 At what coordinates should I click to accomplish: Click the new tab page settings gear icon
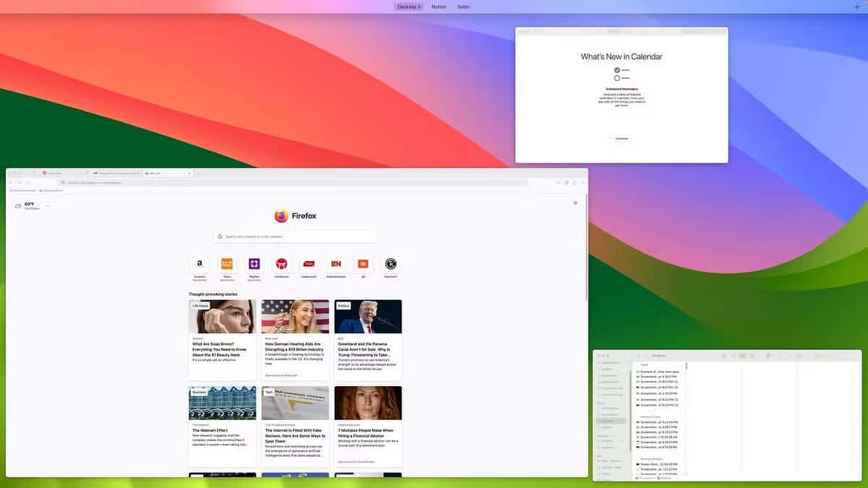576,203
